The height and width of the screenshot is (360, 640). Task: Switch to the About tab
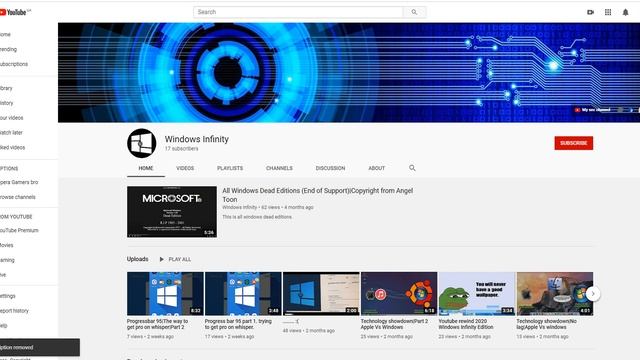(x=376, y=168)
